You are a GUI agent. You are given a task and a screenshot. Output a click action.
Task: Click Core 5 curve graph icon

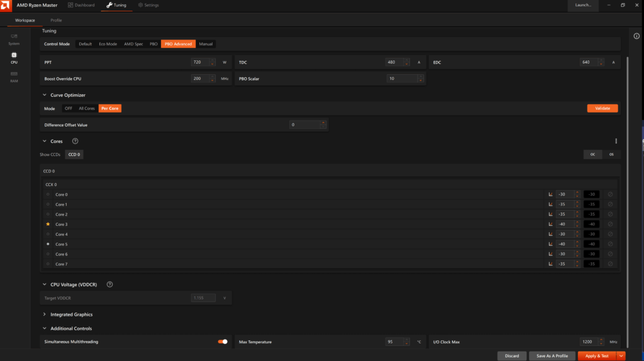tap(550, 244)
